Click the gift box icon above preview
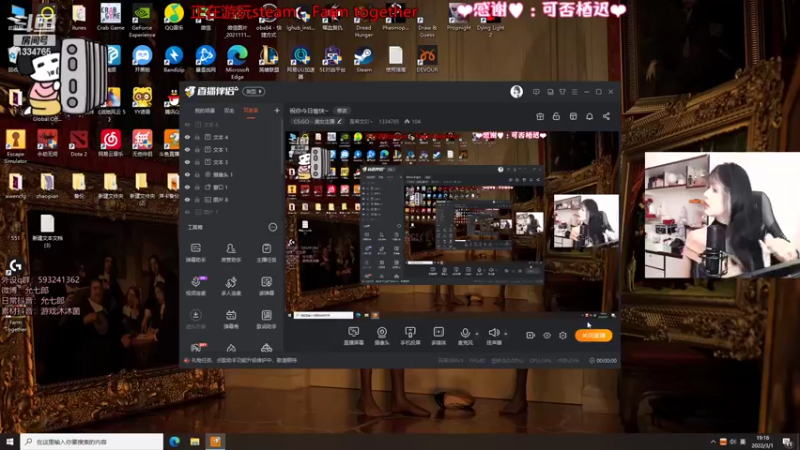Screen dimensions: 800x450 [540, 116]
